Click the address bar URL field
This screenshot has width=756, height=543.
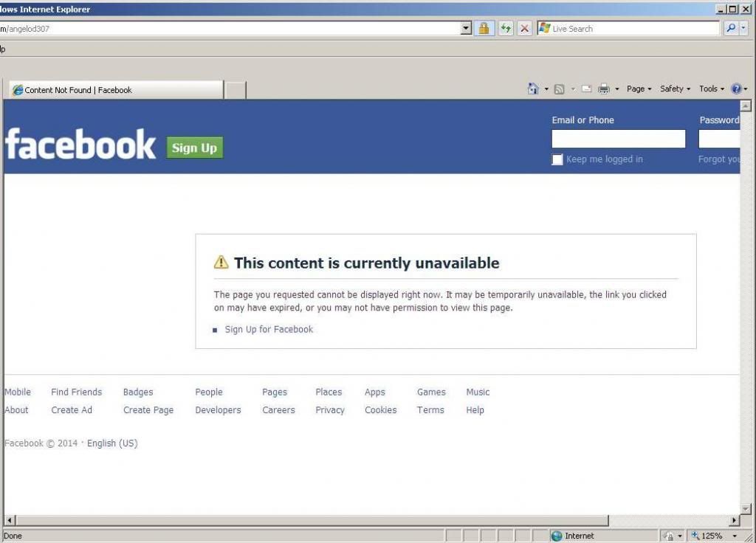[230, 29]
